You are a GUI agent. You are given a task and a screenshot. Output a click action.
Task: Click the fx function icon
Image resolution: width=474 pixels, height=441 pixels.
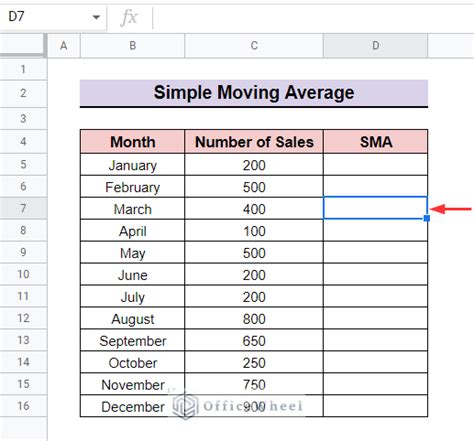coord(129,17)
